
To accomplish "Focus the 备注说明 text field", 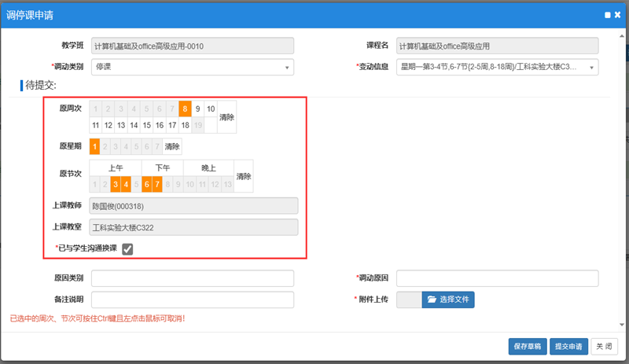I will tap(192, 300).
